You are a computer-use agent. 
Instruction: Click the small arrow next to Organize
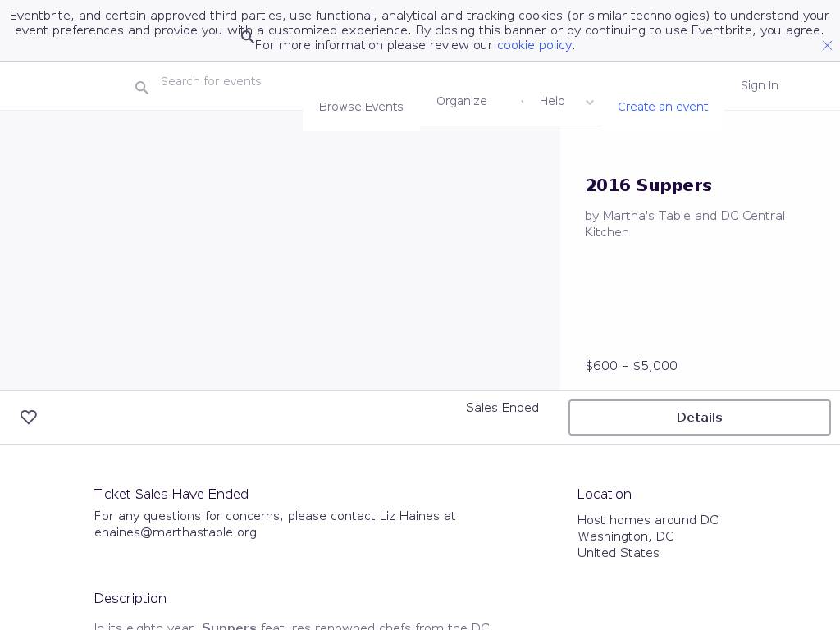tap(522, 101)
